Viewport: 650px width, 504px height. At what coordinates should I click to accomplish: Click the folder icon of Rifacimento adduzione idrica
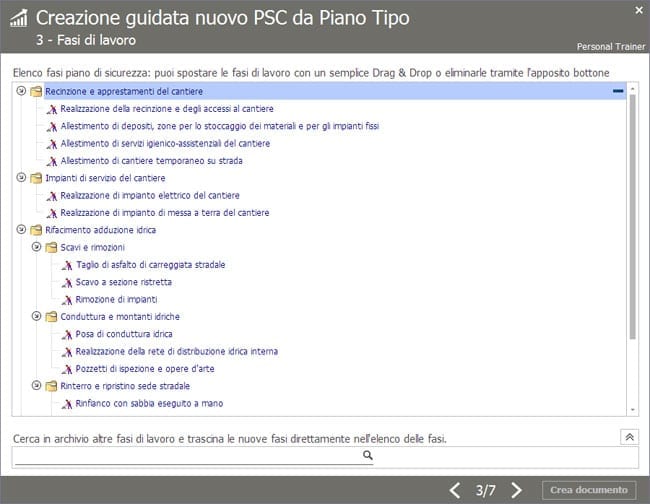coord(36,230)
